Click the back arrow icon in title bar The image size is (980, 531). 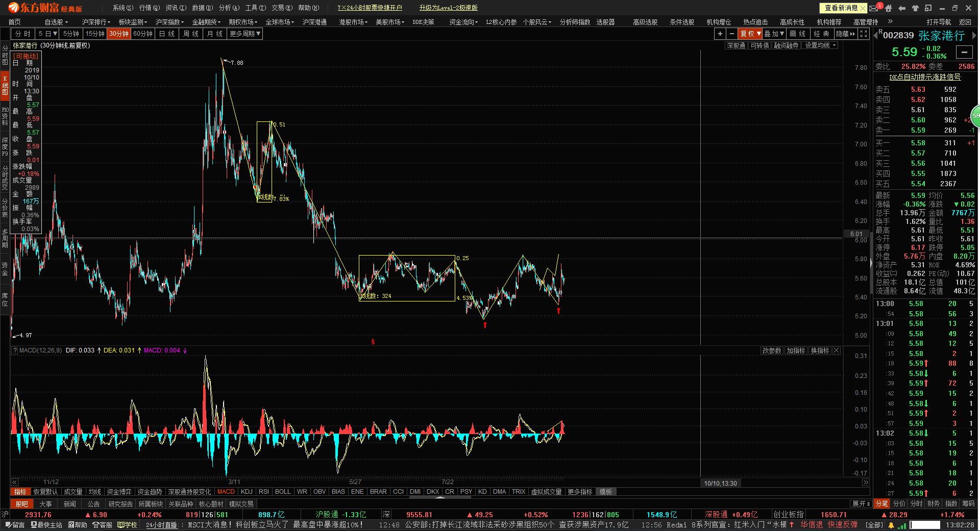[902, 8]
